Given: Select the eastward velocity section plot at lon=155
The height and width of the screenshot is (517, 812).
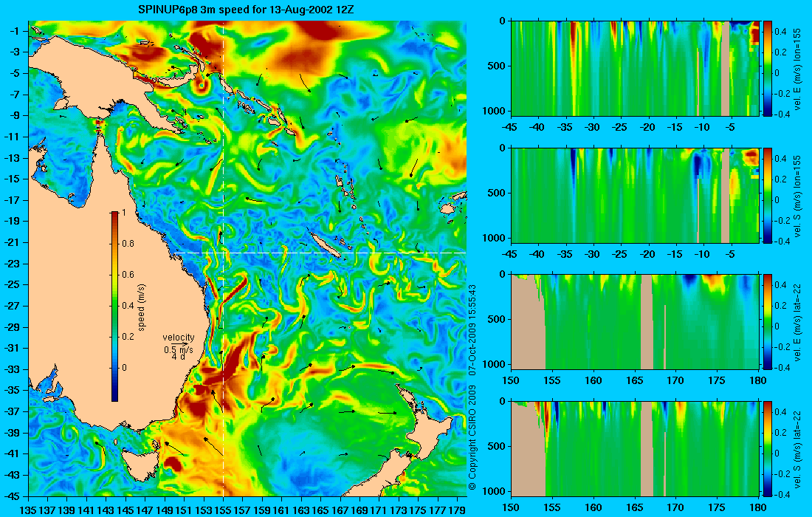Looking at the screenshot, I should tap(635, 69).
